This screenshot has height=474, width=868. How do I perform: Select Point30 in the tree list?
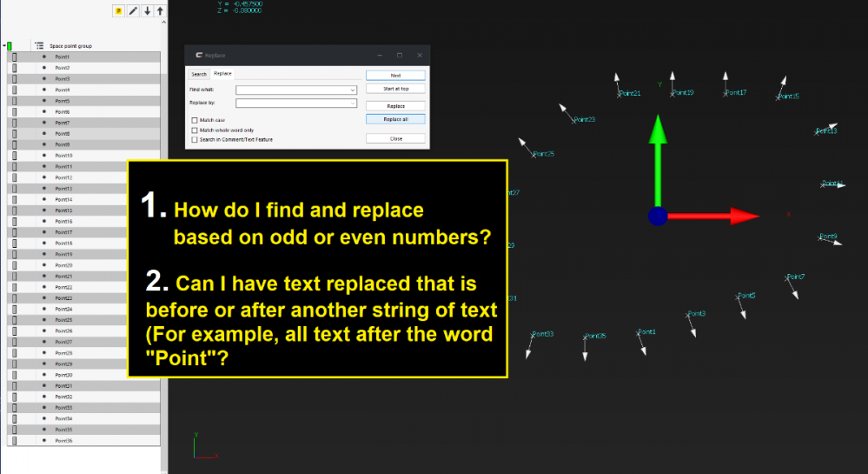pyautogui.click(x=63, y=375)
